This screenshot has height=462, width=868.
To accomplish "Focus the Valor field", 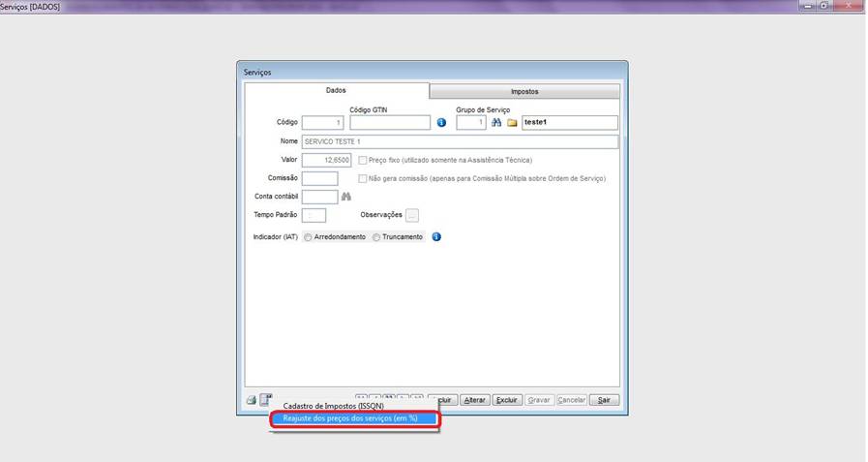I will [327, 160].
